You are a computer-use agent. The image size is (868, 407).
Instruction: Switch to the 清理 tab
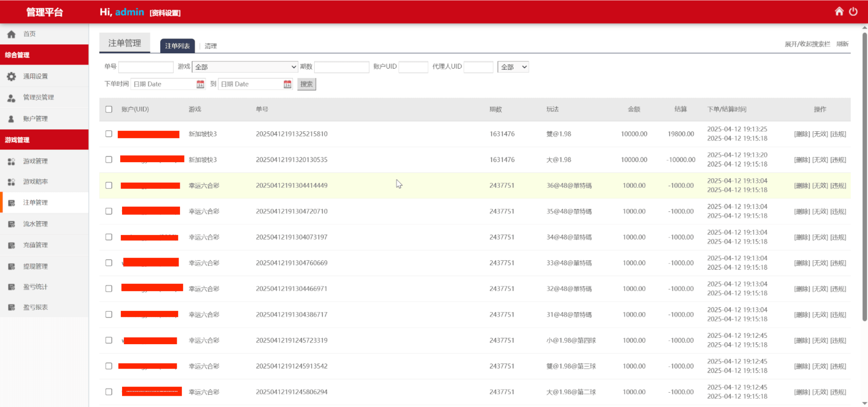click(211, 46)
